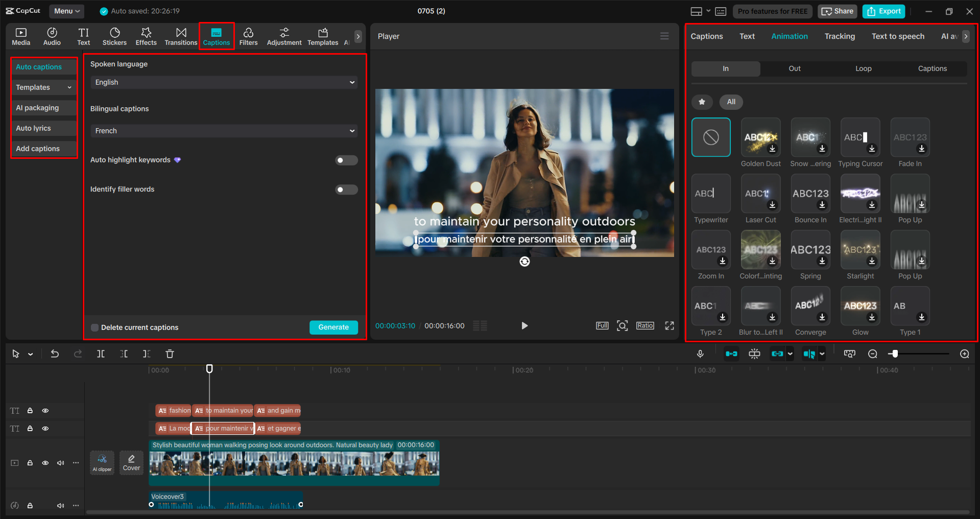Delete selected clip with trash icon
This screenshot has height=519, width=980.
169,353
